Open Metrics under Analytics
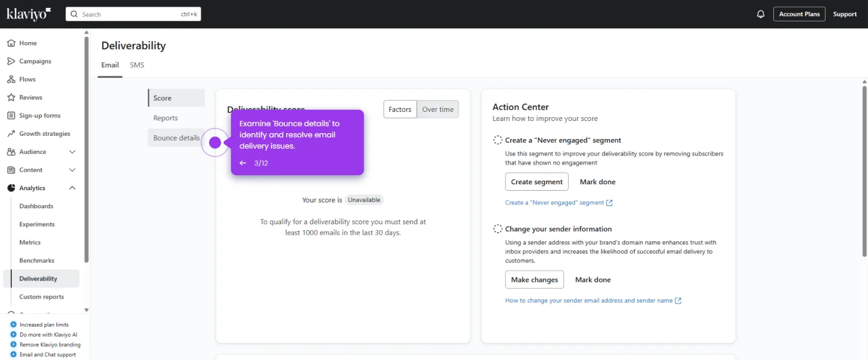This screenshot has width=868, height=360. click(x=30, y=242)
